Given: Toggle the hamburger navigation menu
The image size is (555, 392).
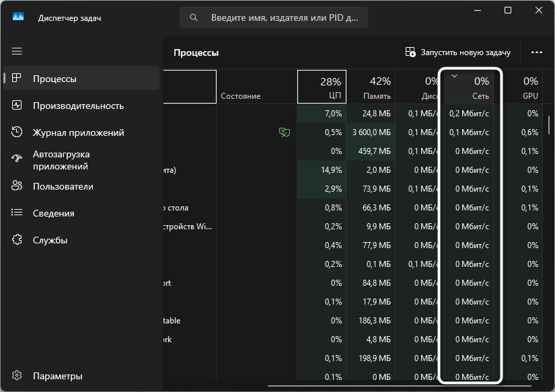Looking at the screenshot, I should [x=17, y=51].
